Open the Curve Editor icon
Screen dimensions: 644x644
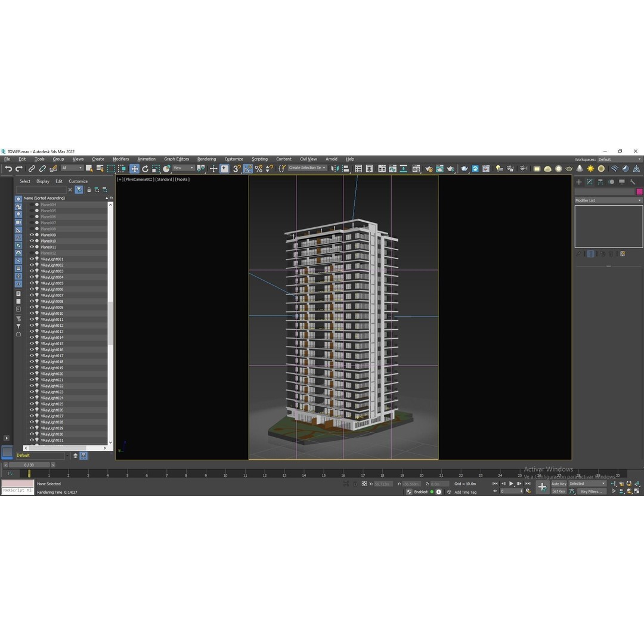(x=392, y=169)
